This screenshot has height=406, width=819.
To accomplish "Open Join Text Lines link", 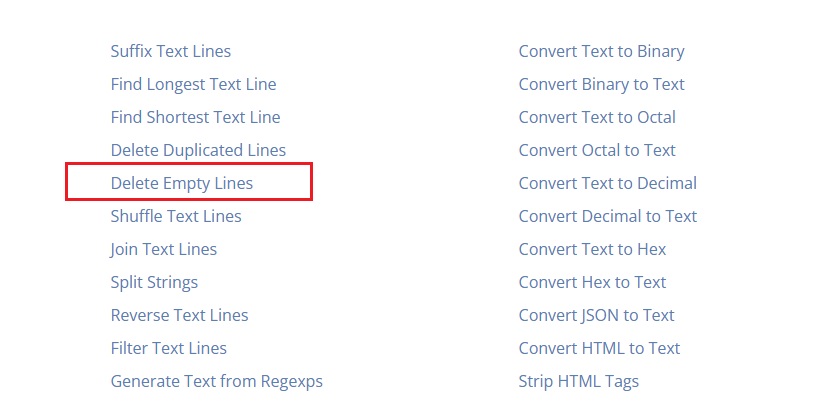I will coord(163,249).
